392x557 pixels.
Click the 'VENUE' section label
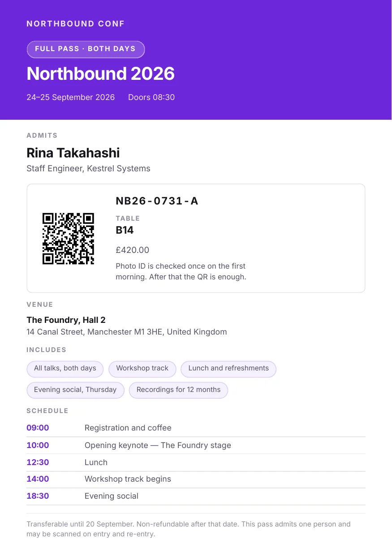point(40,305)
